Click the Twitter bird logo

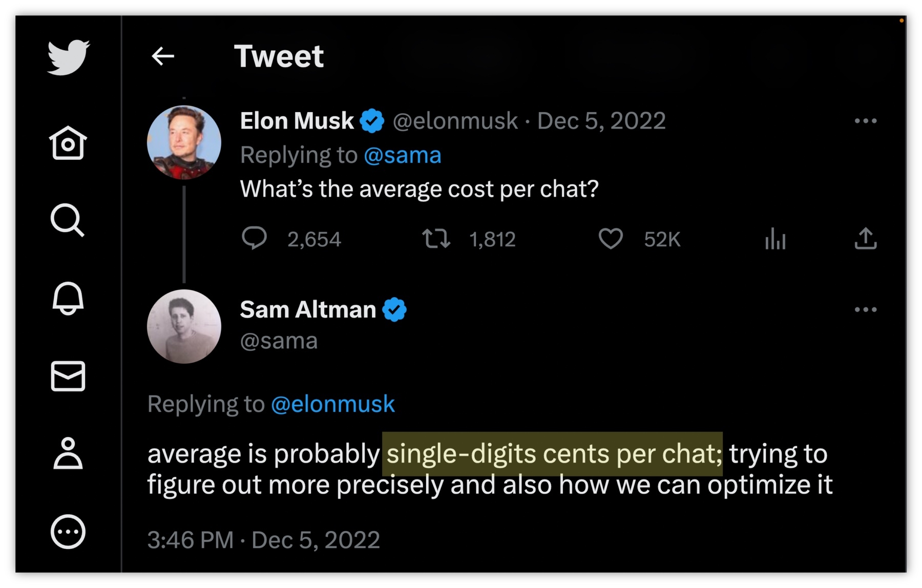[x=68, y=57]
